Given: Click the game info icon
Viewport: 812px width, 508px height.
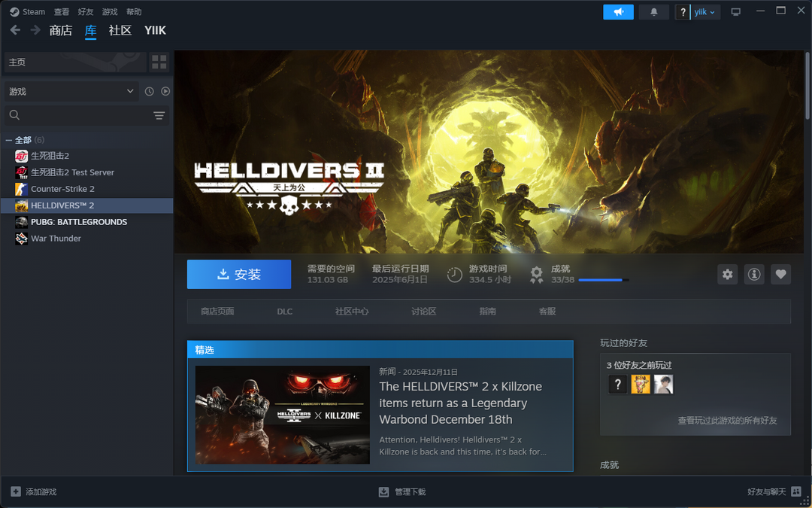Looking at the screenshot, I should 754,275.
